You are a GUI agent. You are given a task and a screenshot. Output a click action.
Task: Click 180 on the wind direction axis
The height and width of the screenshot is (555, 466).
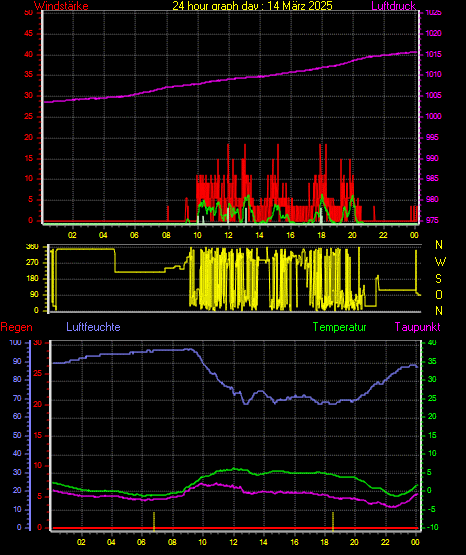tap(32, 279)
